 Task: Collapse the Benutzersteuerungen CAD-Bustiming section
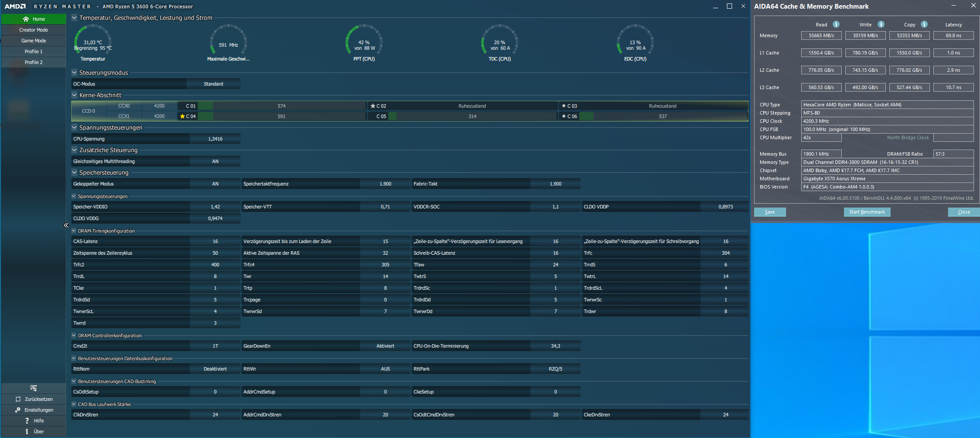(74, 381)
